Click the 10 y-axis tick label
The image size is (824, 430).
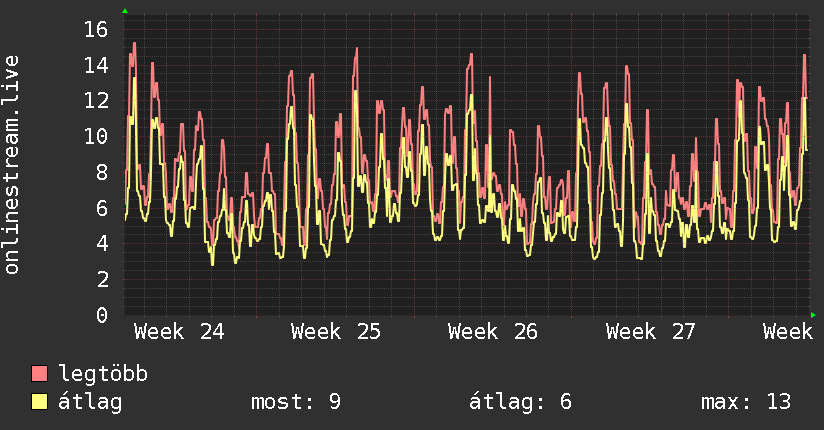click(96, 137)
